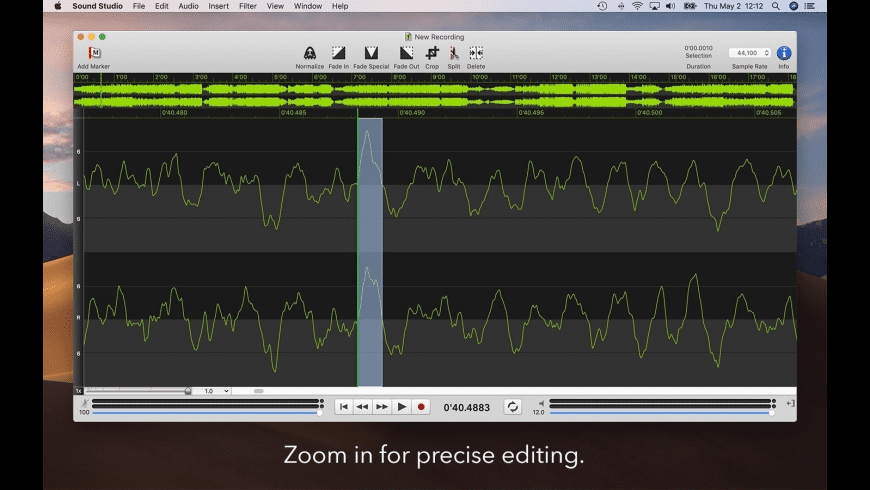870x490 pixels.
Task: Click the 44,100 sample rate field
Action: click(x=746, y=53)
